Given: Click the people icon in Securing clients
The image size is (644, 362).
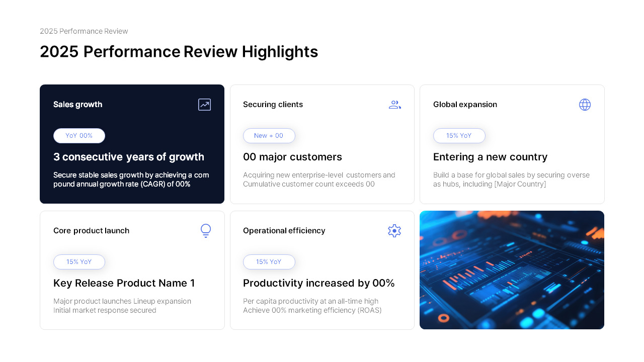Looking at the screenshot, I should point(394,105).
